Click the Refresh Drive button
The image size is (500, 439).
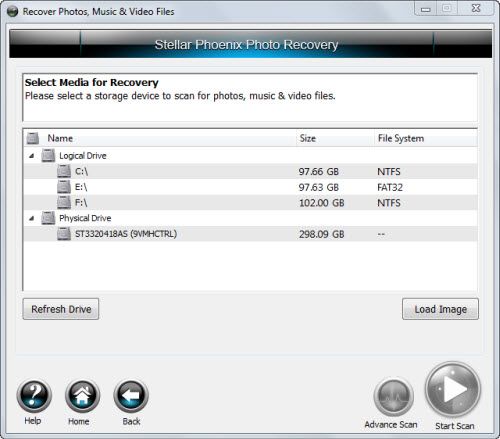(61, 309)
